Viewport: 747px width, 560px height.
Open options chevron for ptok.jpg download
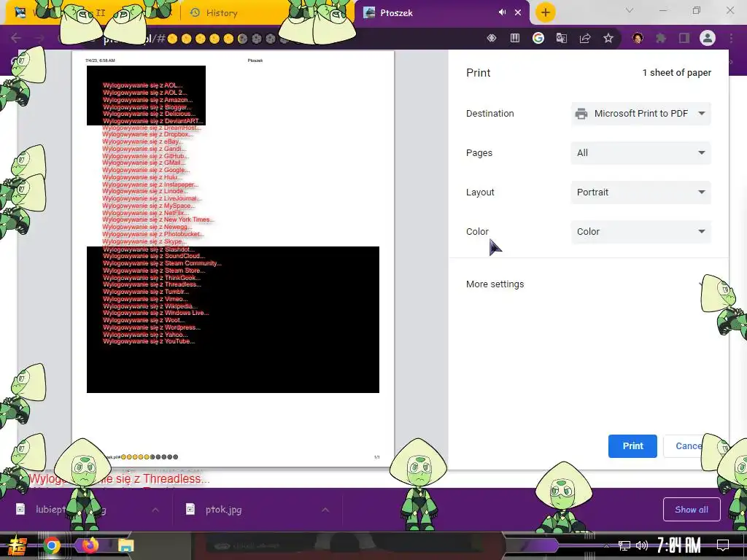click(325, 510)
